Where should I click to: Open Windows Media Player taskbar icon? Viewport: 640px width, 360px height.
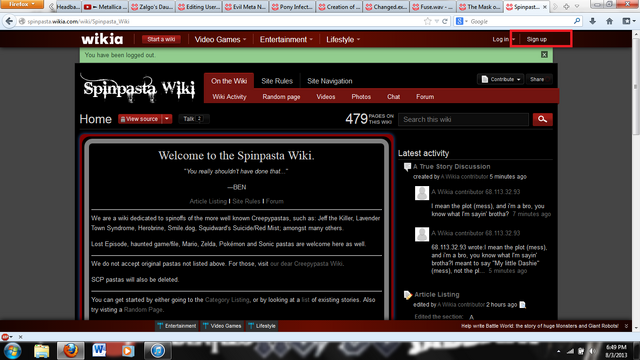128,351
